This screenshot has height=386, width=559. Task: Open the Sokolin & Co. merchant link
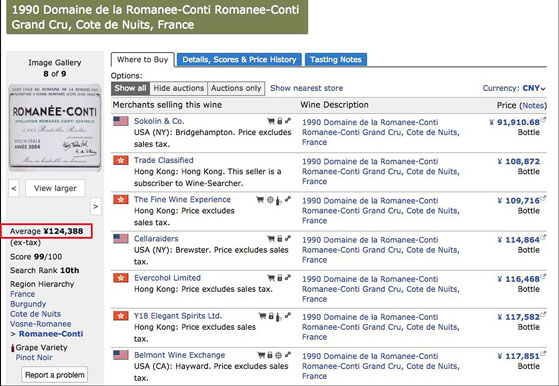[x=159, y=121]
